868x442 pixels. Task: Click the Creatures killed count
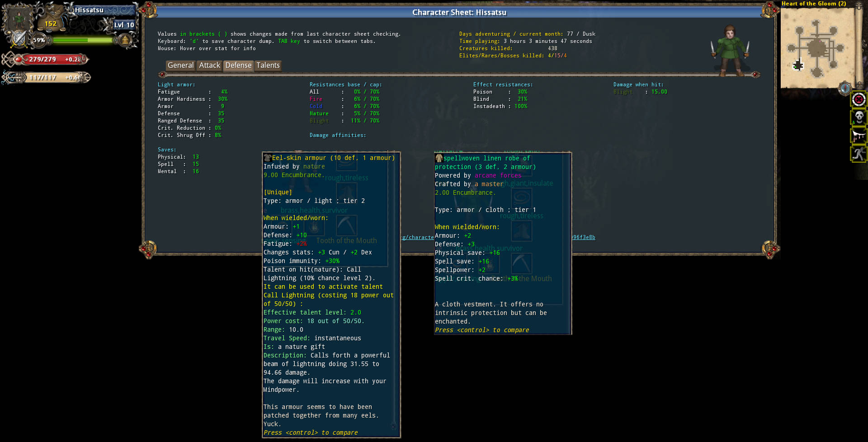[552, 48]
